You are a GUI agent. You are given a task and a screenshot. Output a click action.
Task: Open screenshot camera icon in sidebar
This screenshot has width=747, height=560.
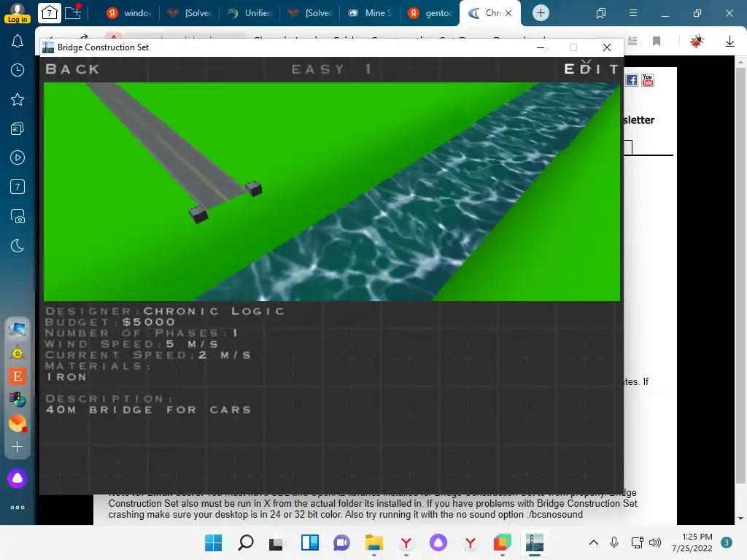pyautogui.click(x=18, y=217)
